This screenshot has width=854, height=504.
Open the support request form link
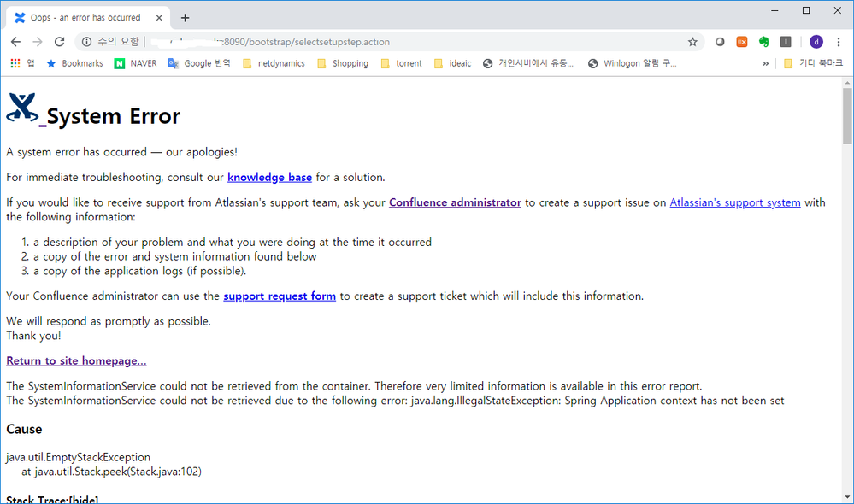[280, 296]
